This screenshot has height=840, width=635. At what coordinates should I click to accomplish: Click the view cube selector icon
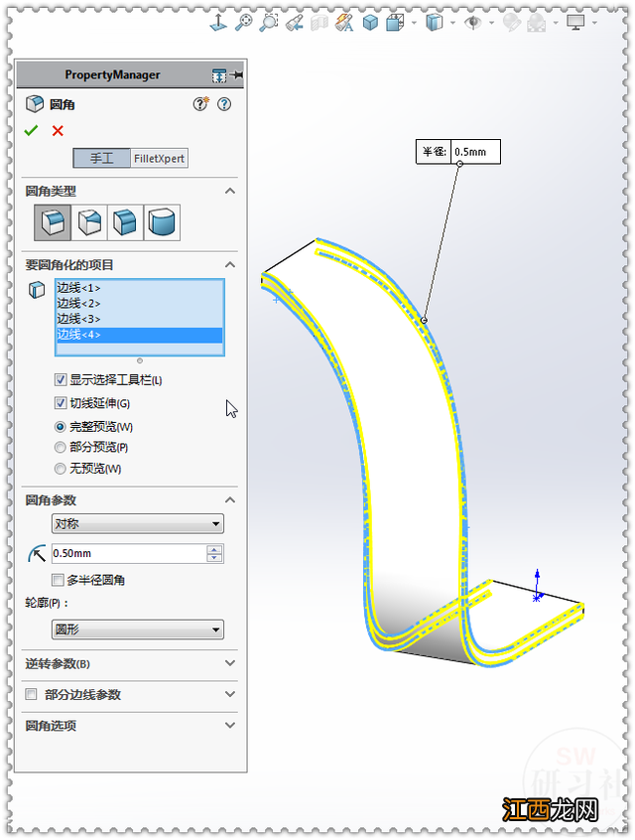tap(395, 23)
